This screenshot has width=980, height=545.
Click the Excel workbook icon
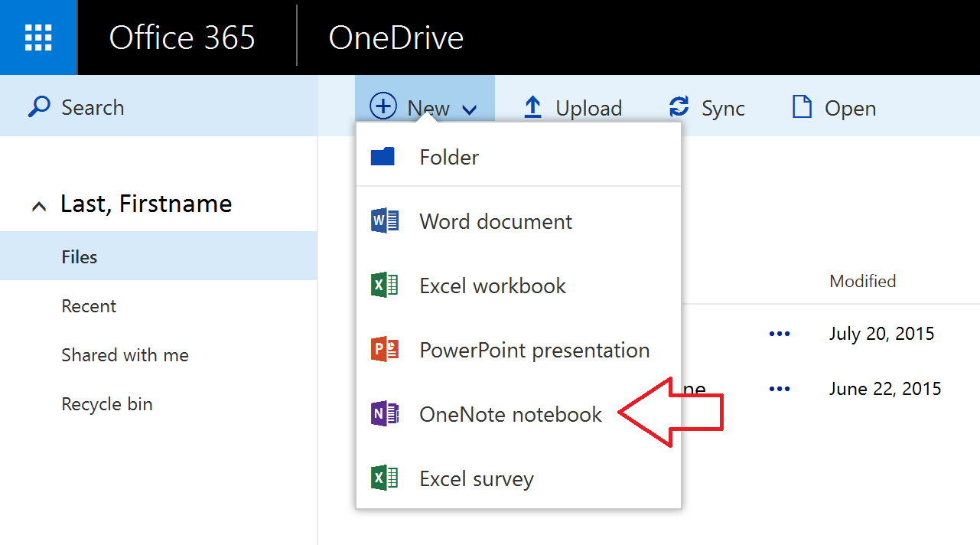[x=384, y=286]
